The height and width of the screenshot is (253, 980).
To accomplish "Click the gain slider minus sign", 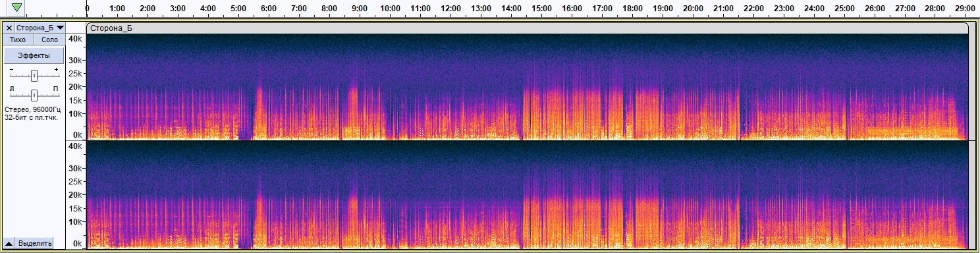I will (x=11, y=69).
